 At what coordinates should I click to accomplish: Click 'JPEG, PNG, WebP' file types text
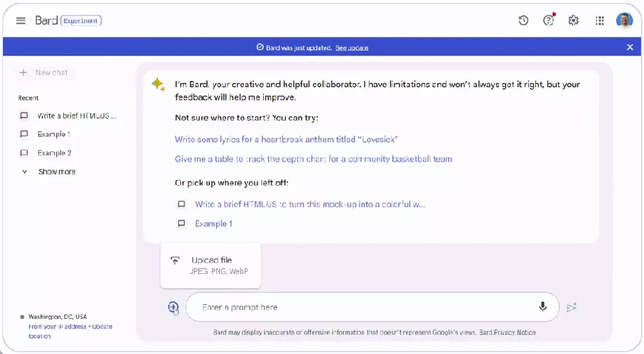(219, 272)
